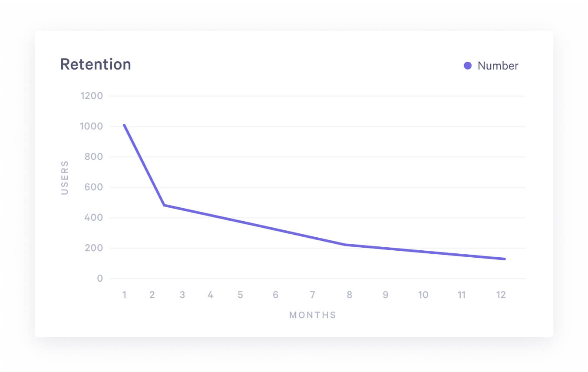The height and width of the screenshot is (372, 588).
Task: Click the 400 y-axis tick label
Action: [94, 218]
